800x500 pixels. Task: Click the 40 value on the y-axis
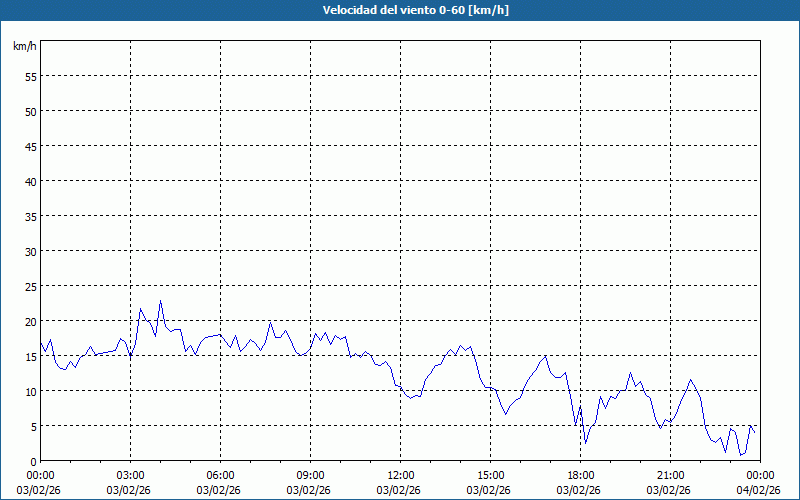(30, 181)
